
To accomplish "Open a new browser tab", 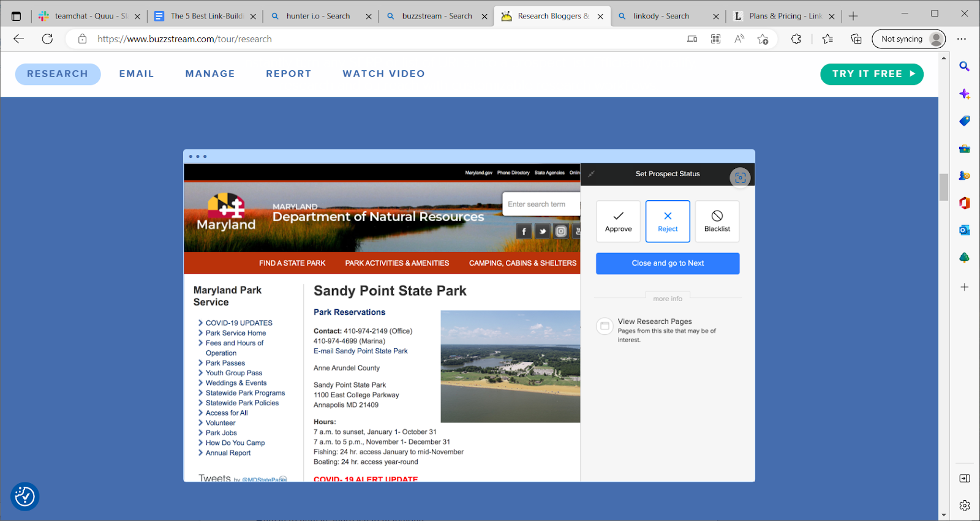I will 853,16.
